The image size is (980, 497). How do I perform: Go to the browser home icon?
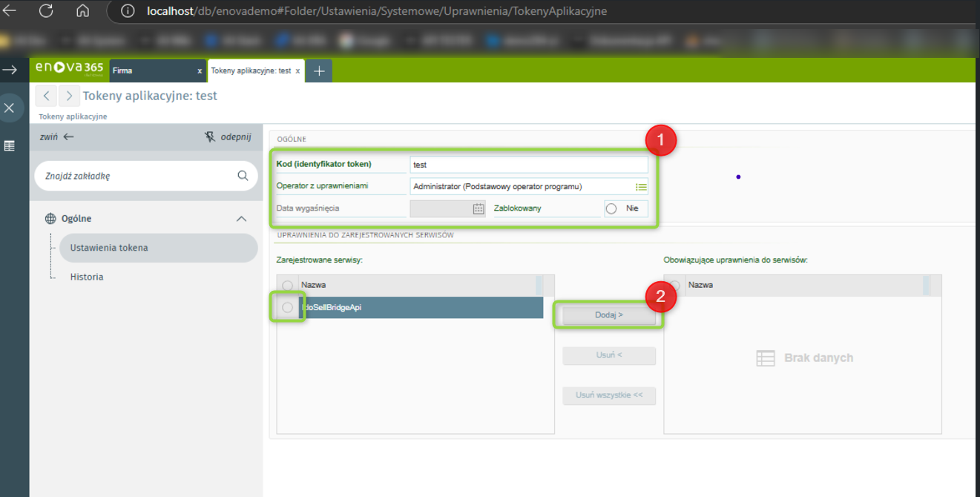(x=82, y=11)
